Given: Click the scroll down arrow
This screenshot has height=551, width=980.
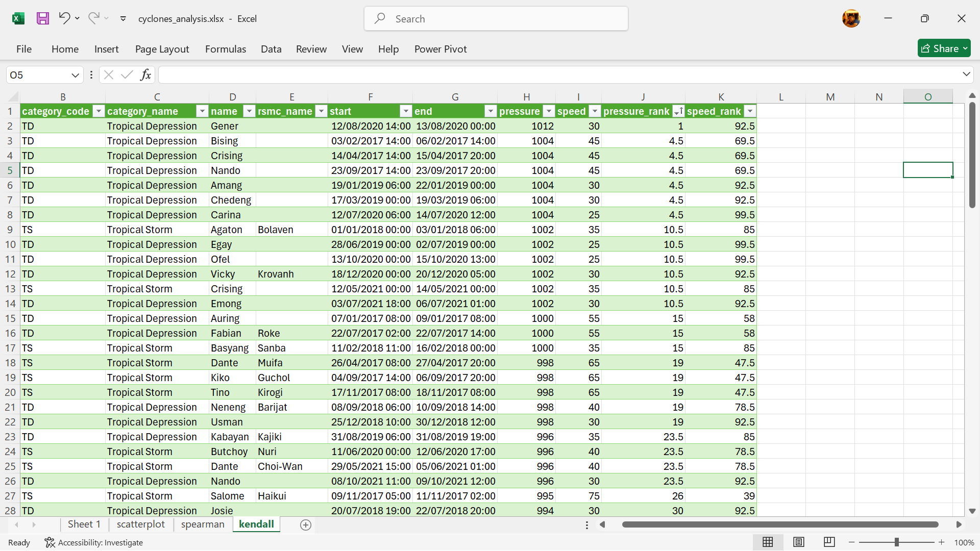Looking at the screenshot, I should [972, 511].
